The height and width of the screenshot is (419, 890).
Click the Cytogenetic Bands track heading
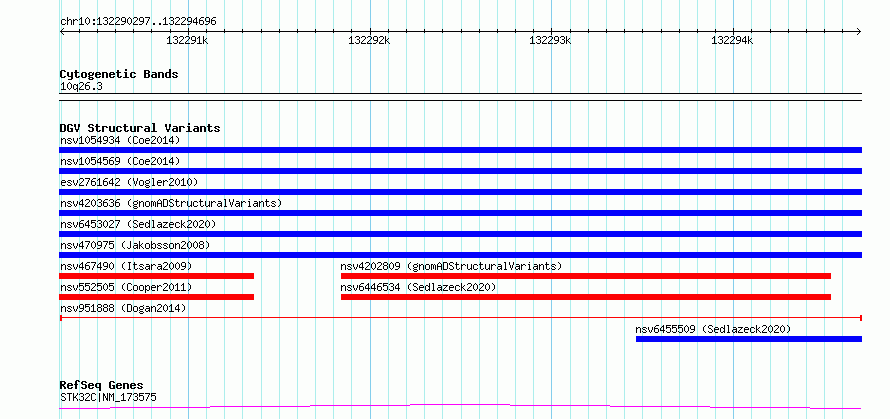pos(119,74)
